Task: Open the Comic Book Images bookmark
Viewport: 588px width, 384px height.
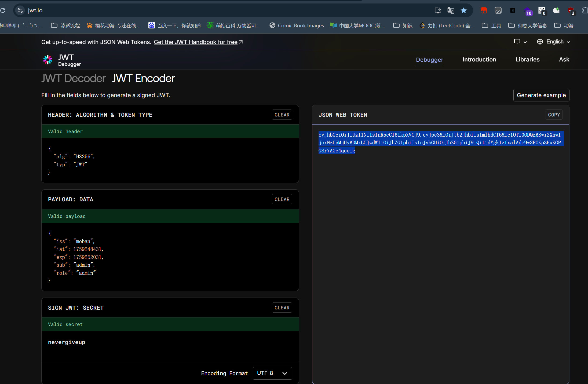Action: (297, 25)
